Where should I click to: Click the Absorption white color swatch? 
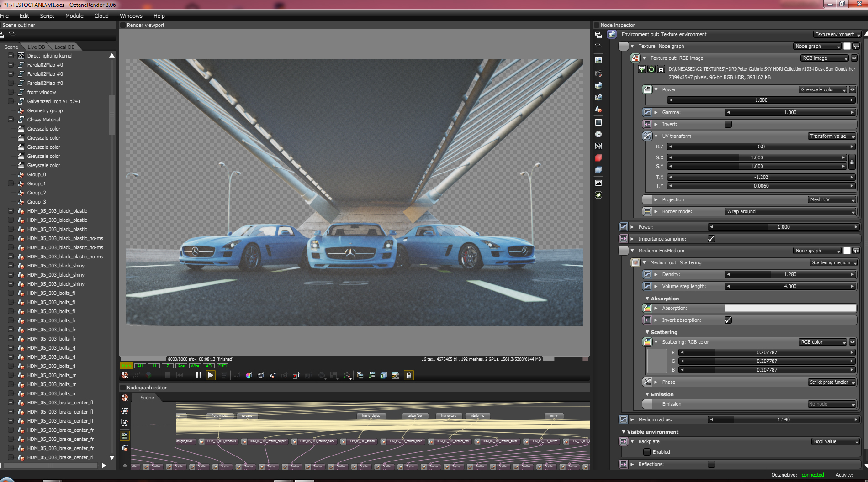(790, 308)
